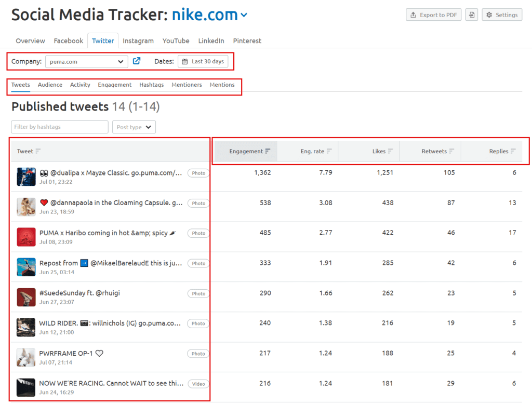Image resolution: width=532 pixels, height=405 pixels.
Task: Sort the Tweet column icon
Action: point(38,151)
